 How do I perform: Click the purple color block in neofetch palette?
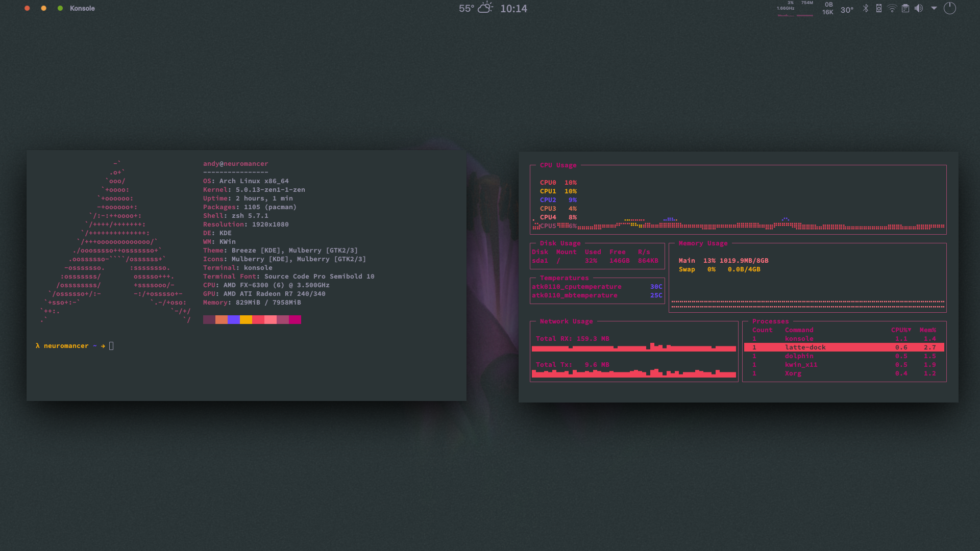[x=234, y=320]
